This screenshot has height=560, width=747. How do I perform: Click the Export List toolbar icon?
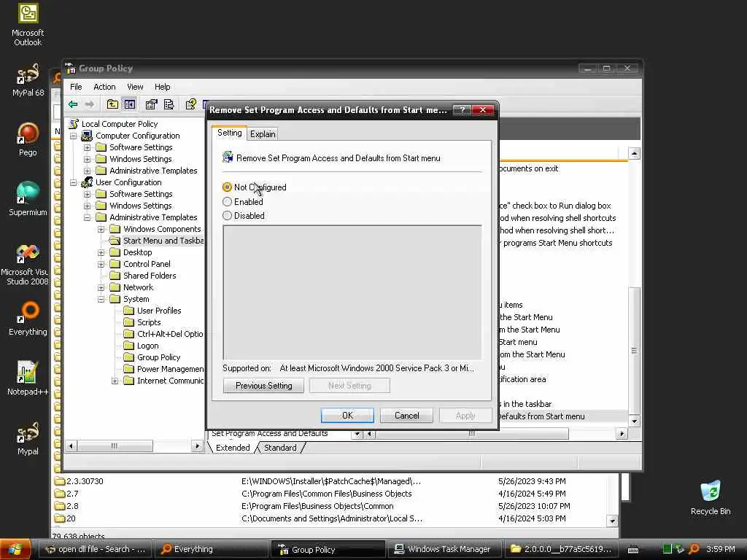point(169,104)
